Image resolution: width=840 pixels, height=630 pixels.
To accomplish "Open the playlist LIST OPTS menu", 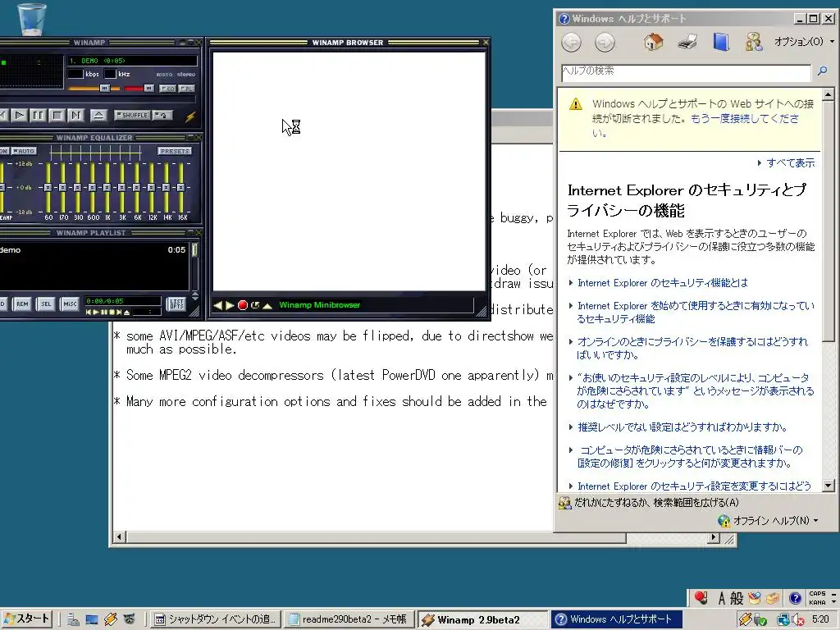I will 176,304.
